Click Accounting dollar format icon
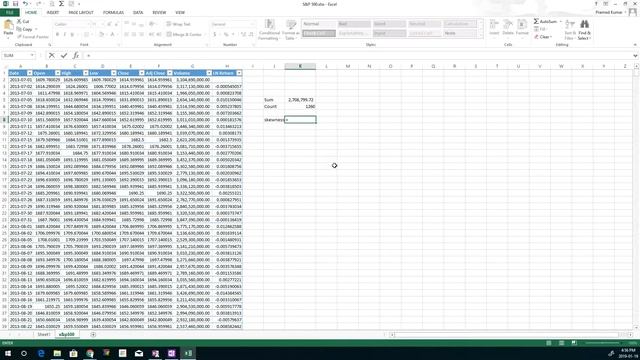 tap(215, 34)
